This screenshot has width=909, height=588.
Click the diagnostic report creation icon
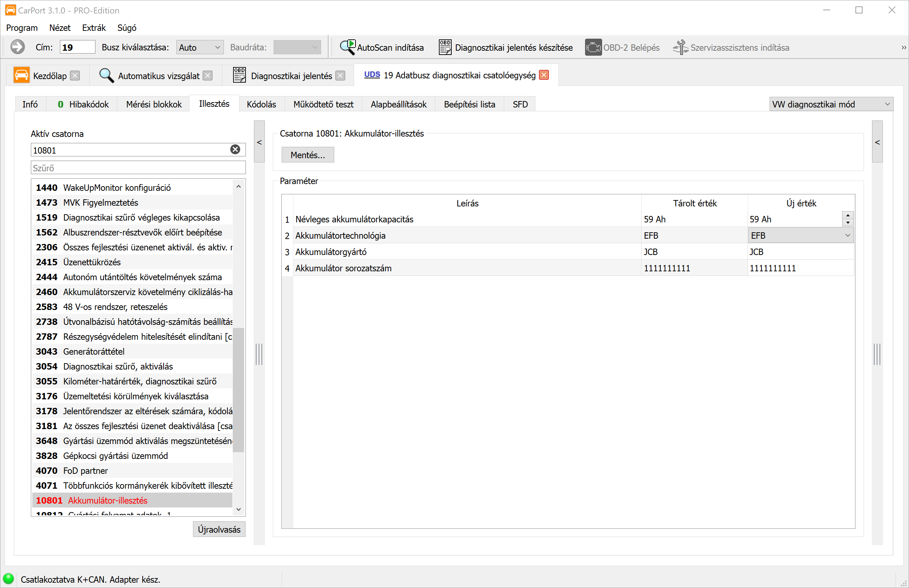pyautogui.click(x=445, y=48)
